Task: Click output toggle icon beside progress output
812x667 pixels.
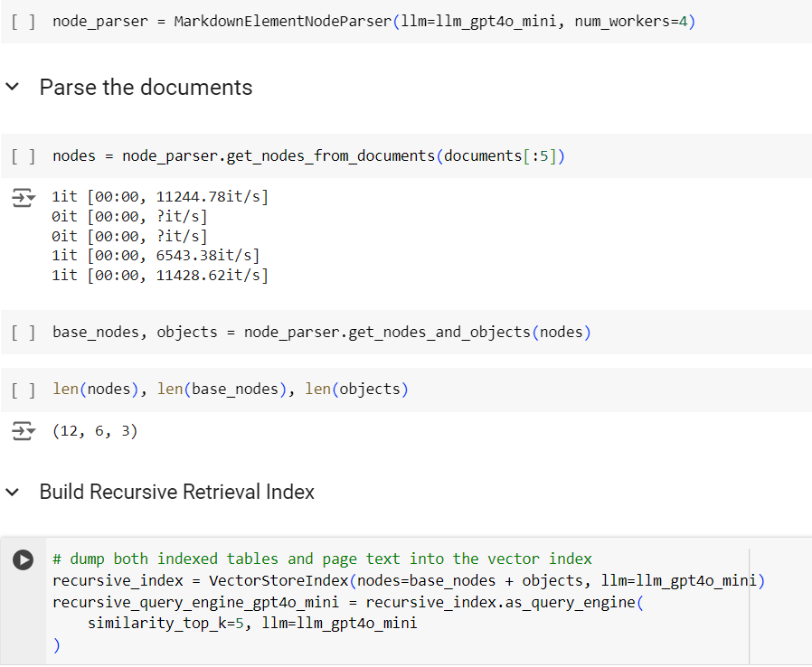Action: 24,198
